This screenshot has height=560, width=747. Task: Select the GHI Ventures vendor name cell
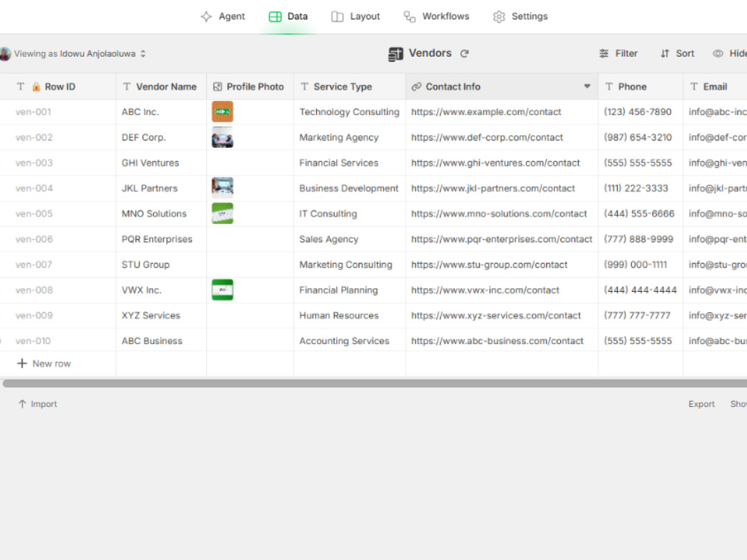[161, 163]
